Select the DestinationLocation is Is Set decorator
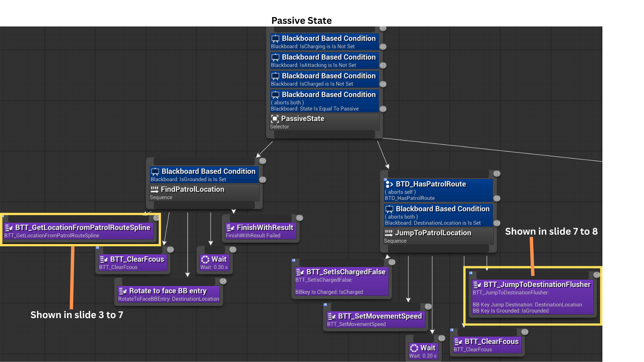 point(438,215)
